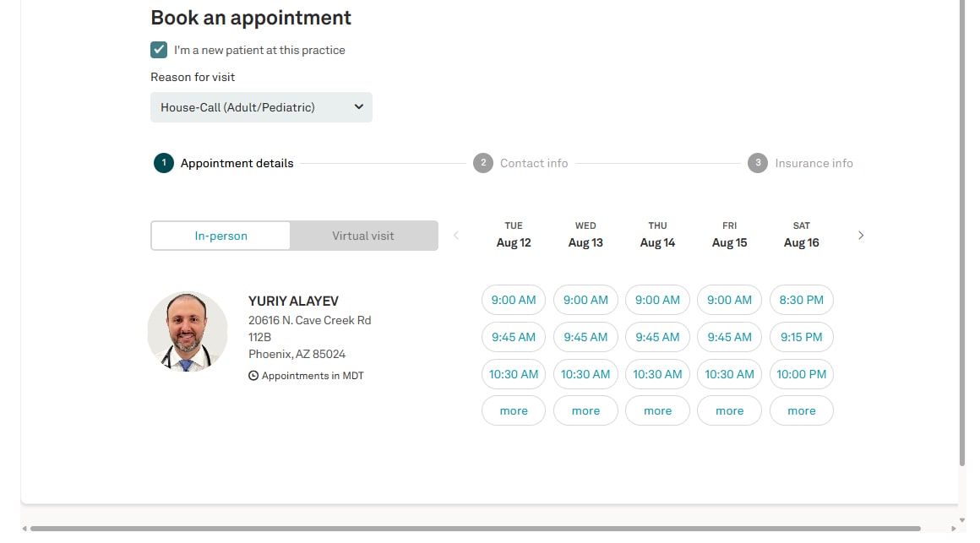Click the clock icon beside Appointments in MDT
Viewport: 980px width, 543px height.
pyautogui.click(x=253, y=376)
